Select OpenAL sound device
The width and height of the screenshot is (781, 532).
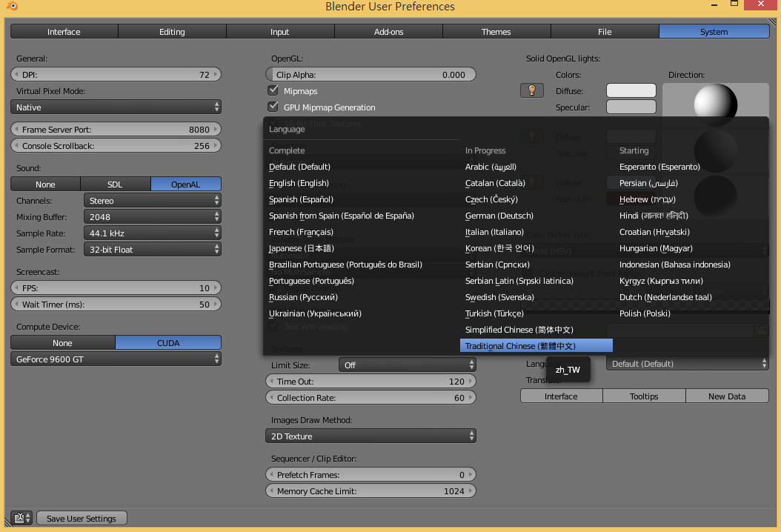click(186, 184)
